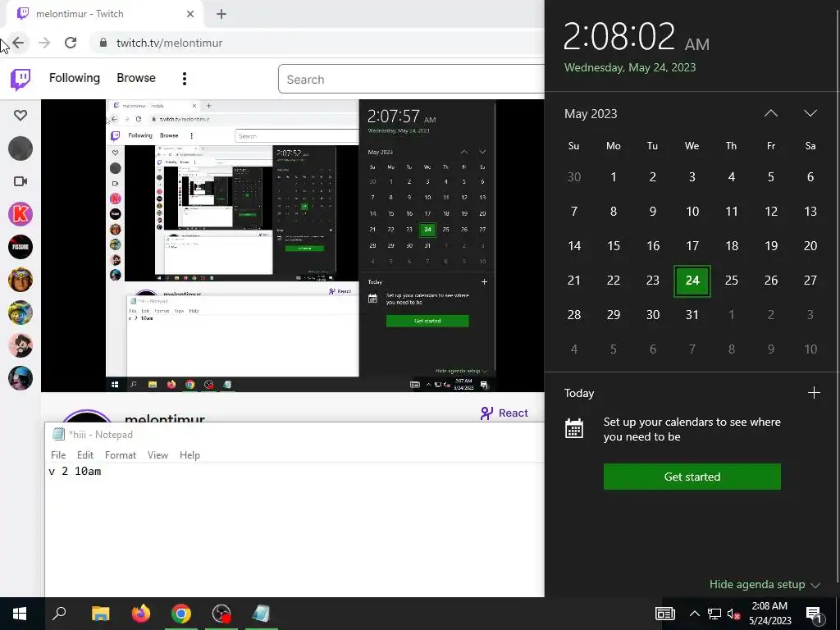Click the padlock site info icon

click(x=103, y=43)
